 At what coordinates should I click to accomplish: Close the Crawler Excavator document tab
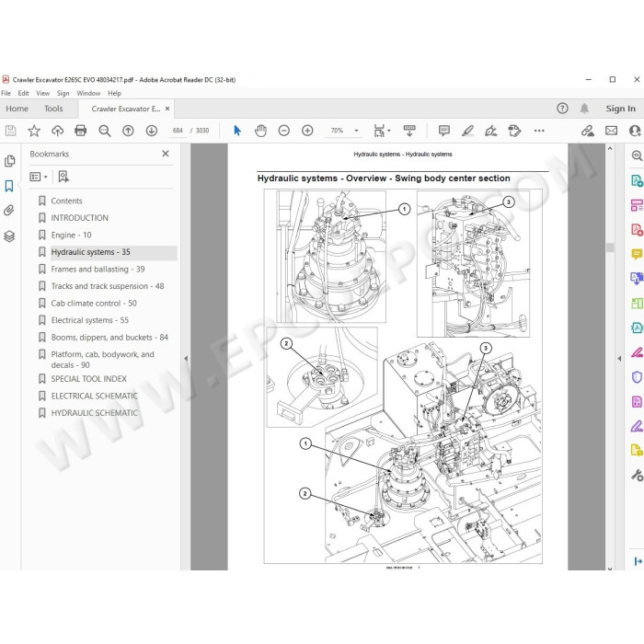click(167, 109)
